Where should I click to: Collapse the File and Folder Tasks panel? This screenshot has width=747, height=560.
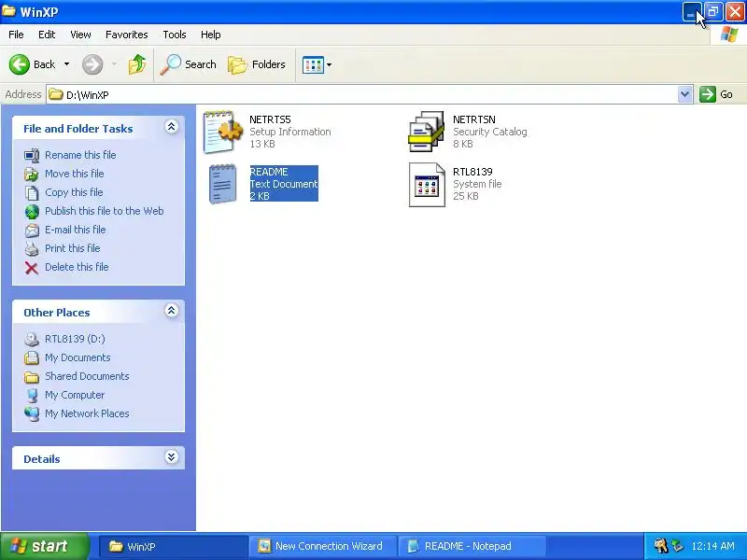pyautogui.click(x=172, y=126)
